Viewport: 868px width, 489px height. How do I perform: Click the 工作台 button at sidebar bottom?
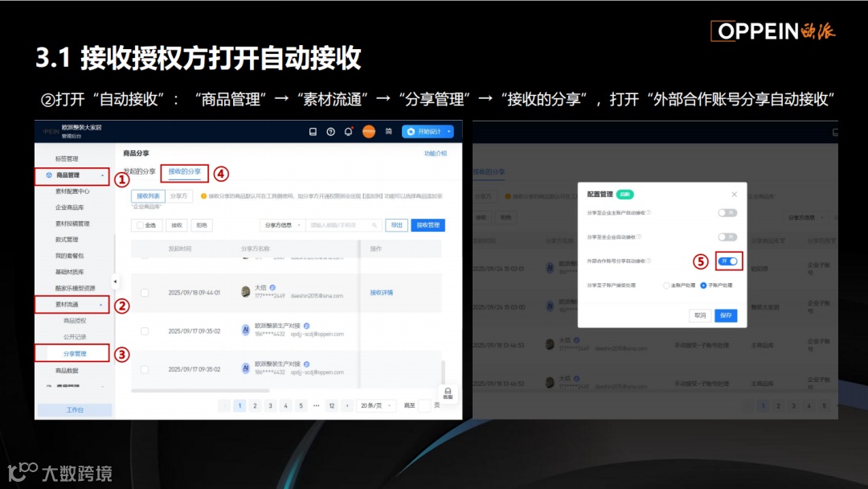75,410
